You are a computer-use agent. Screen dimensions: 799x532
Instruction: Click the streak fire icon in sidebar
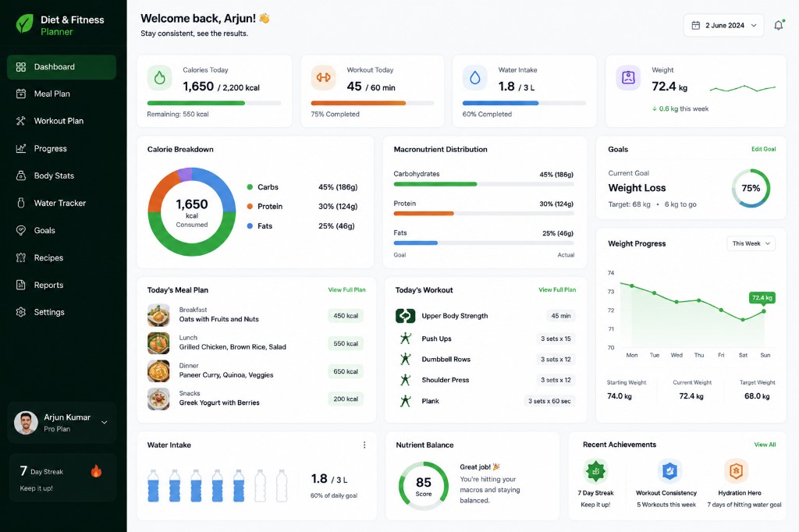click(x=96, y=471)
